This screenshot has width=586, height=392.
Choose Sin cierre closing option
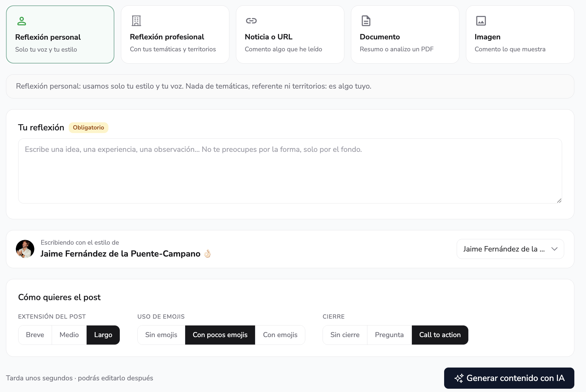click(345, 335)
